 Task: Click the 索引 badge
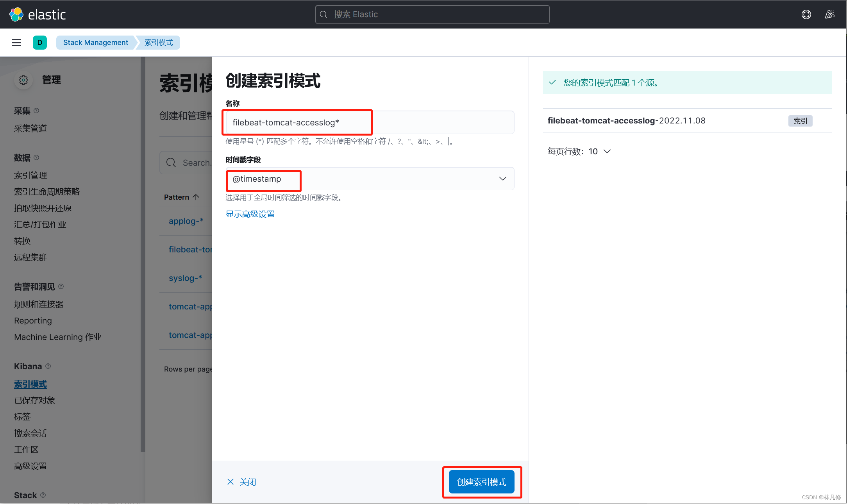800,121
